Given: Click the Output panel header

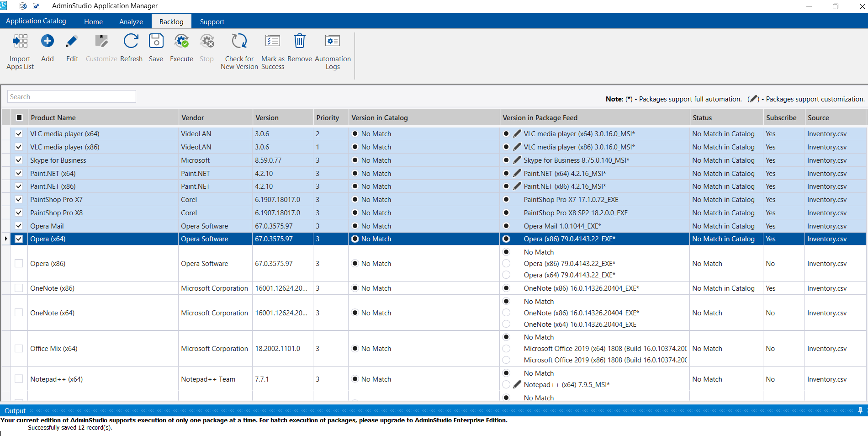Looking at the screenshot, I should (x=434, y=410).
